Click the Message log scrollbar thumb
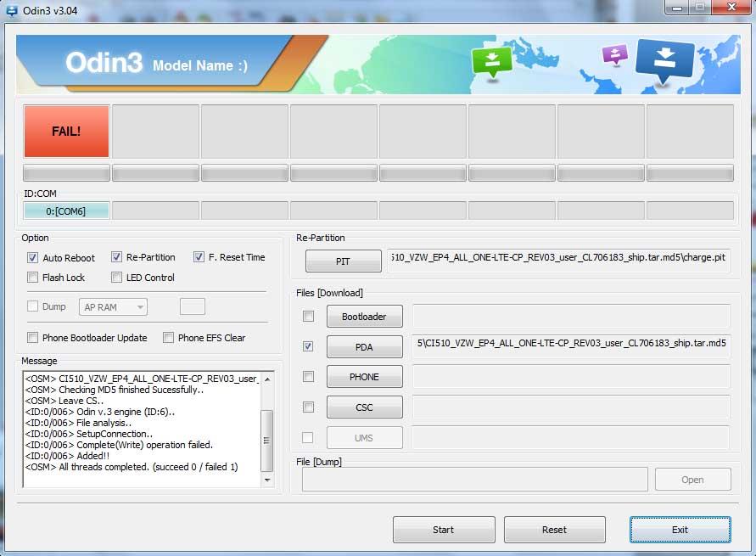Viewport: 756px width, 556px height. (266, 441)
